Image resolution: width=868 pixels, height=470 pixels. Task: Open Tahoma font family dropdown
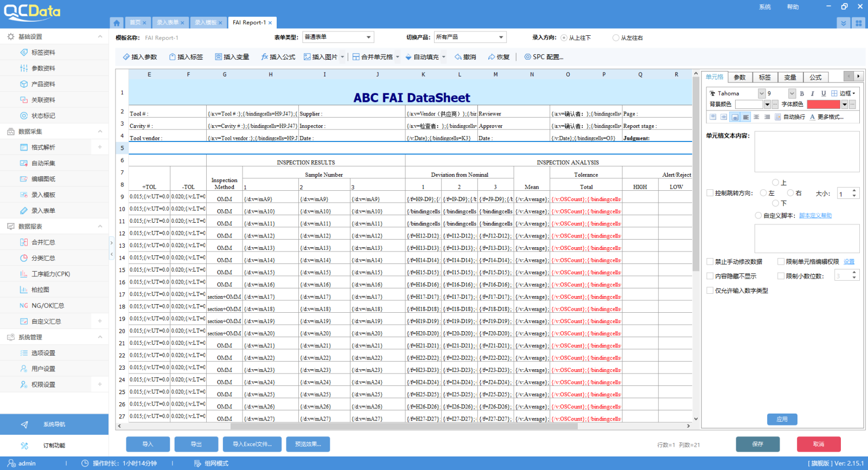(762, 93)
